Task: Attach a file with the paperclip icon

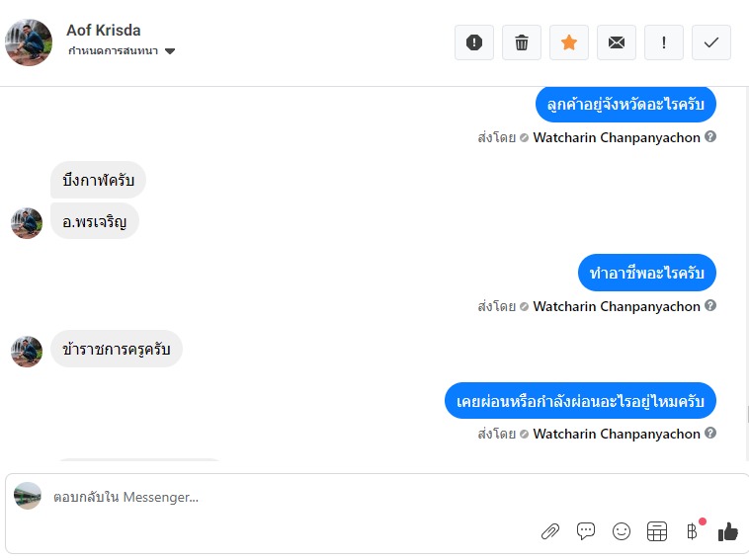Action: click(x=550, y=531)
